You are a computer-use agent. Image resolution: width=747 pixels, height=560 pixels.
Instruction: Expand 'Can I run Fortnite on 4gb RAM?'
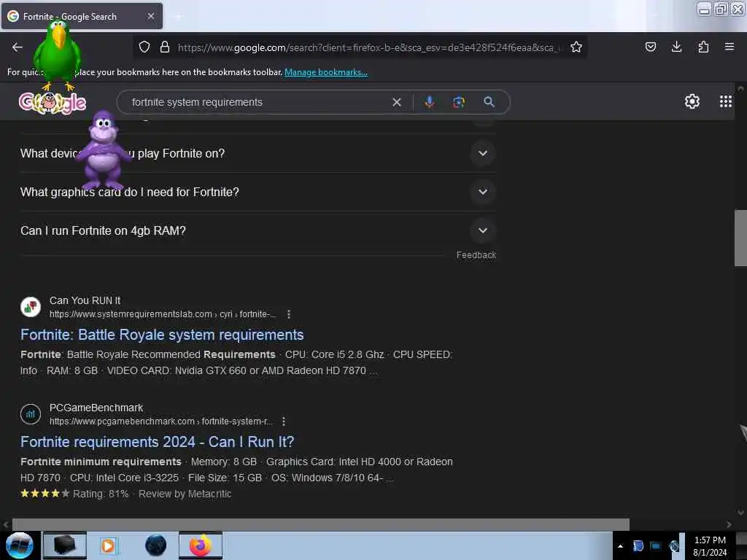click(258, 230)
